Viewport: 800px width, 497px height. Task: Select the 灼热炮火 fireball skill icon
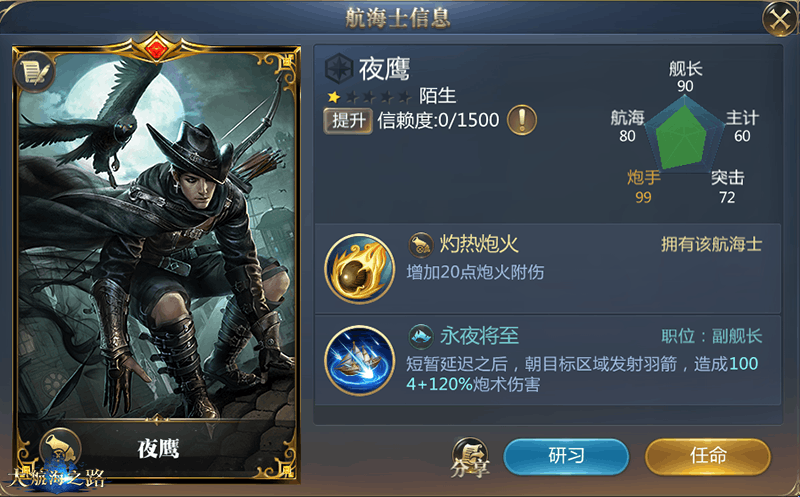pos(360,268)
